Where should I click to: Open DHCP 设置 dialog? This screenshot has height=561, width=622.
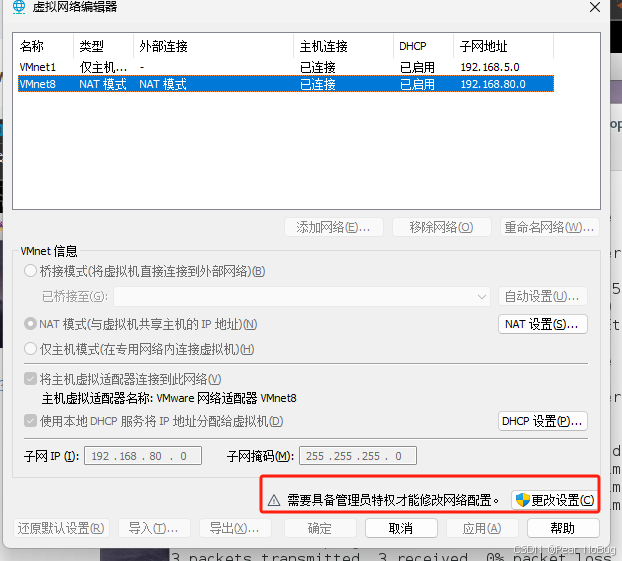pos(543,421)
